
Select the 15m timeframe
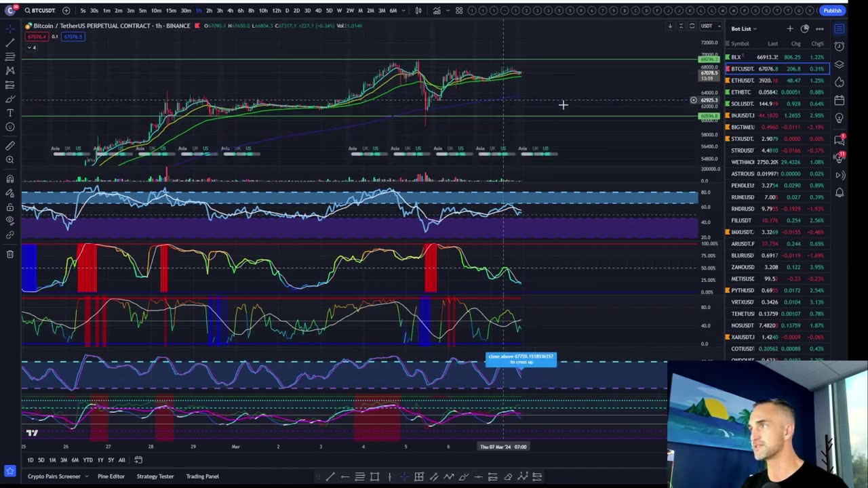171,10
